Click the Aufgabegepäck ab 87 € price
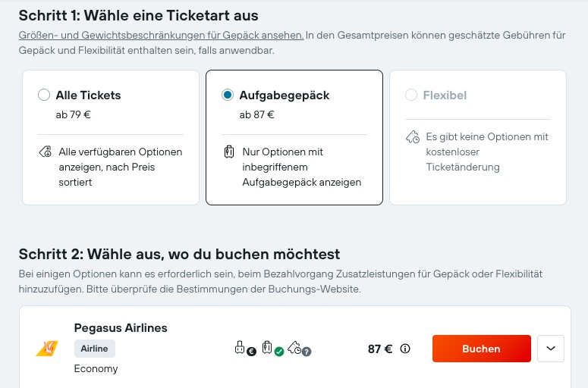Screen dimensions: 588x388 click(x=257, y=114)
